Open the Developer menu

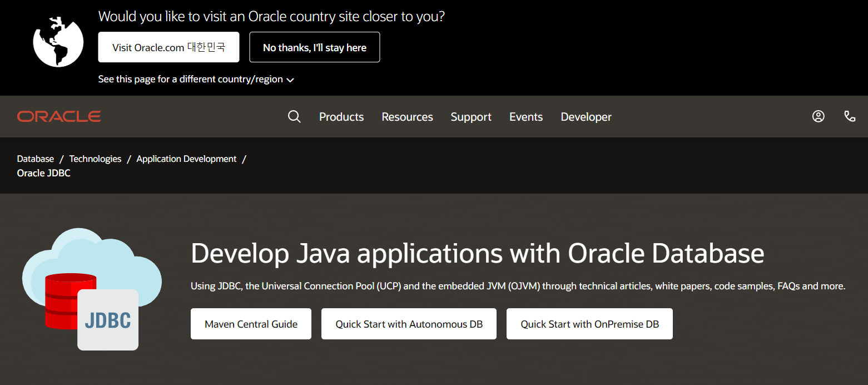tap(586, 117)
